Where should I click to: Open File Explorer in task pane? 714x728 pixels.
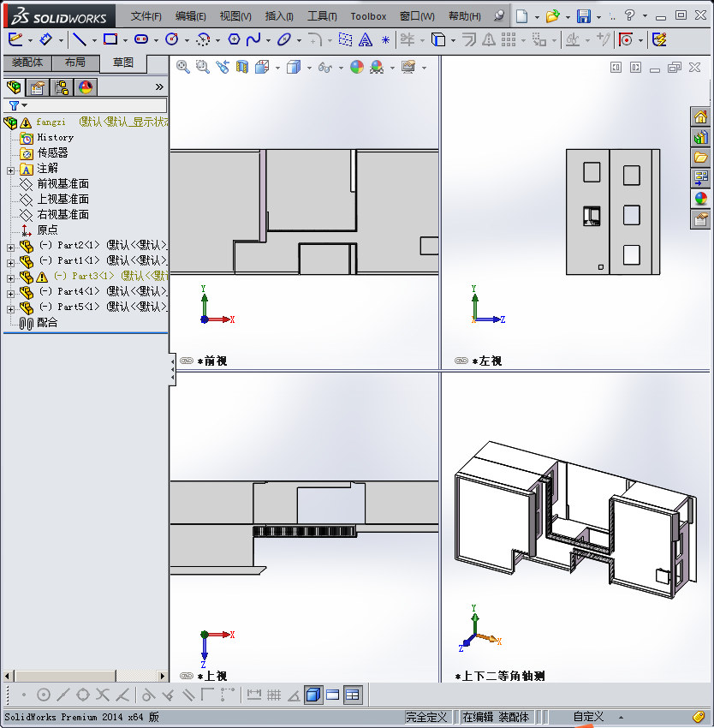700,158
